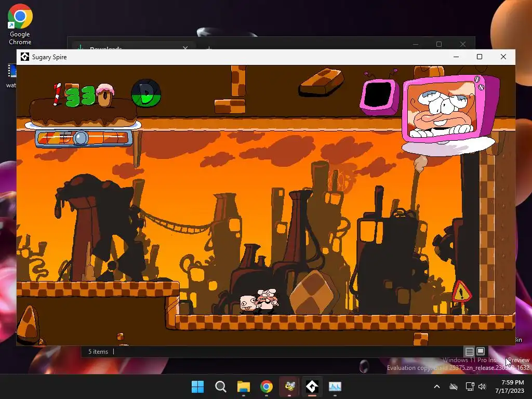532x399 pixels.
Task: Open the Windows Start menu
Action: click(197, 387)
